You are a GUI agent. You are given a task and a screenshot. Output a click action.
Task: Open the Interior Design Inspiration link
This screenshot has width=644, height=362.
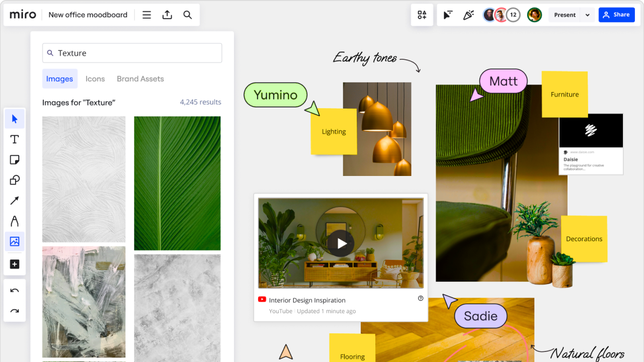[x=307, y=300]
